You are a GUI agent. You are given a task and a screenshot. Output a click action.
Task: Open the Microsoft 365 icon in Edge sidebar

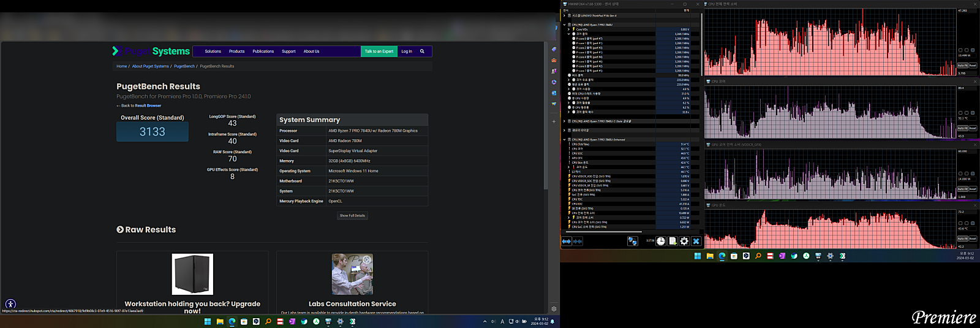point(554,82)
